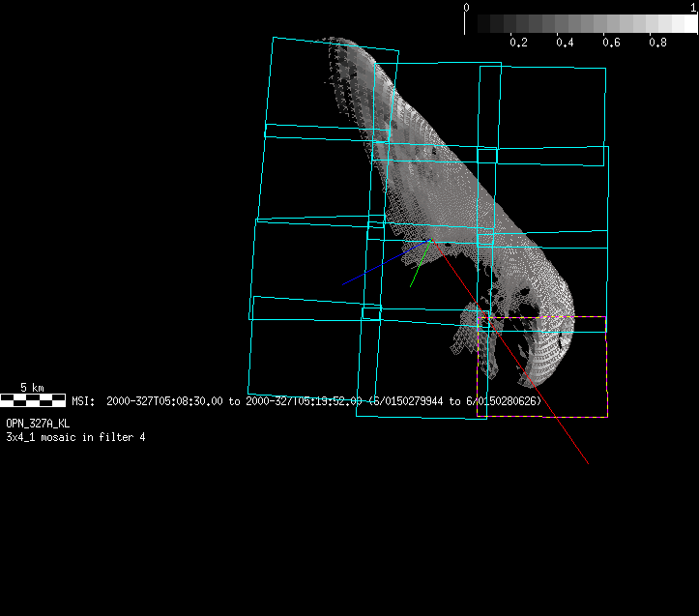Click the lower end of the red line
This screenshot has width=699, height=616.
click(x=585, y=460)
